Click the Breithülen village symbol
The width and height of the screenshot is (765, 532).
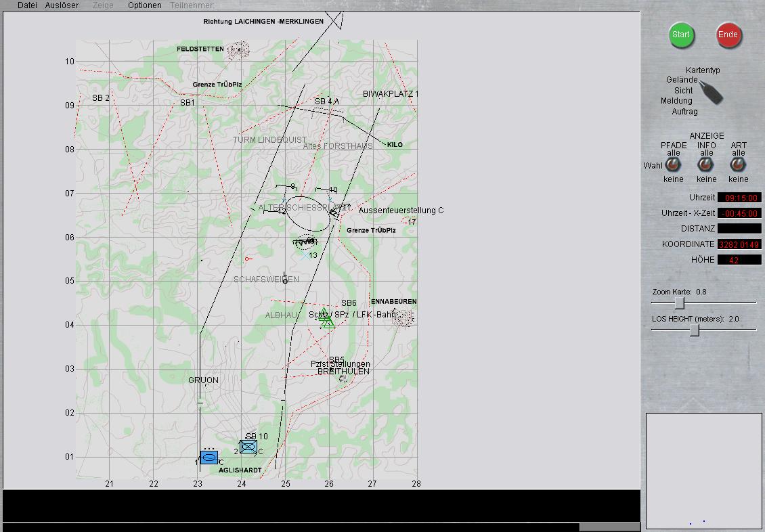(x=343, y=378)
